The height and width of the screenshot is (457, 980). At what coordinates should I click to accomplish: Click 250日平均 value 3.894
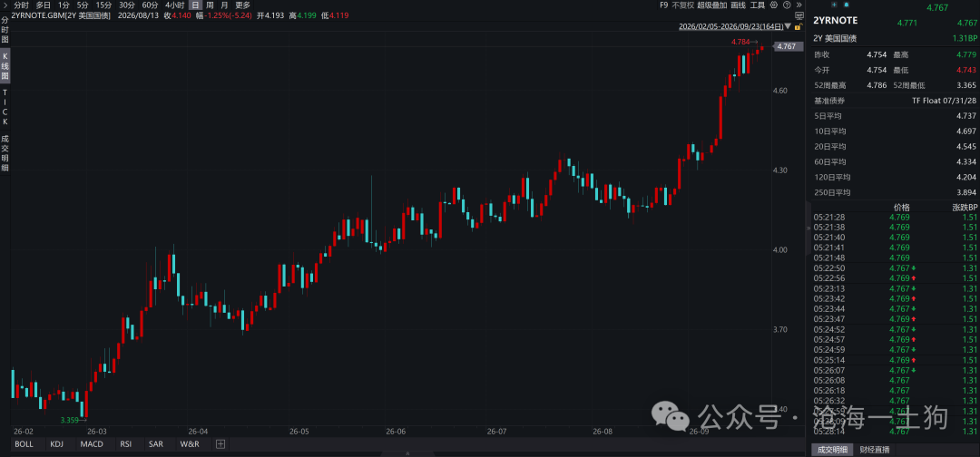[x=966, y=192]
